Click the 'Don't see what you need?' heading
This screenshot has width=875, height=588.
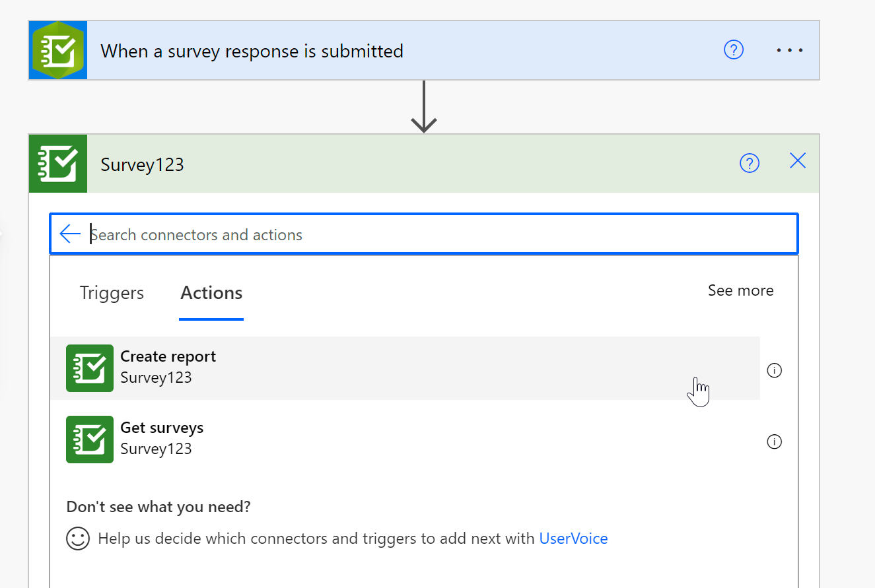(158, 507)
